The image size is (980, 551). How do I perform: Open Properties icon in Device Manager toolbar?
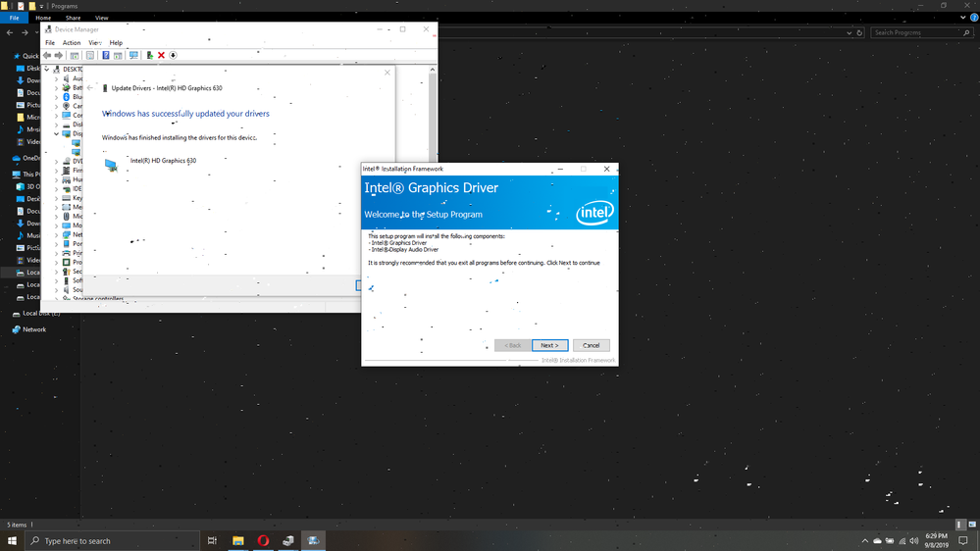tap(90, 56)
